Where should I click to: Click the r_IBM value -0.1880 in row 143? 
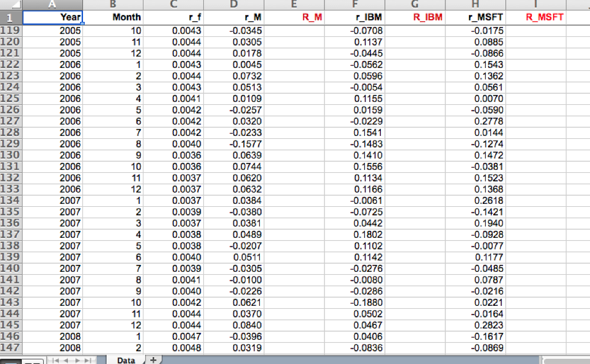pos(366,303)
